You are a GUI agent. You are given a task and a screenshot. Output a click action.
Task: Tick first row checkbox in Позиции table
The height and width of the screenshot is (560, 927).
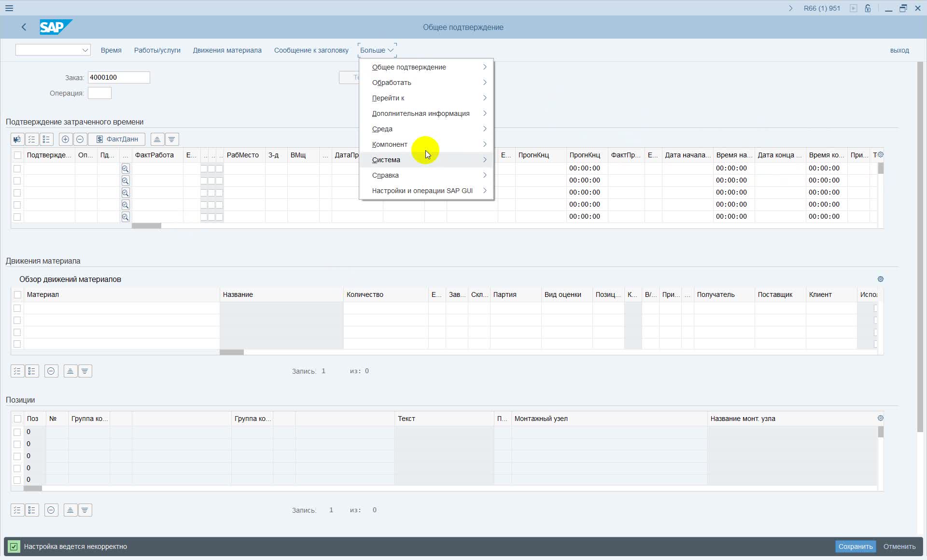click(17, 432)
